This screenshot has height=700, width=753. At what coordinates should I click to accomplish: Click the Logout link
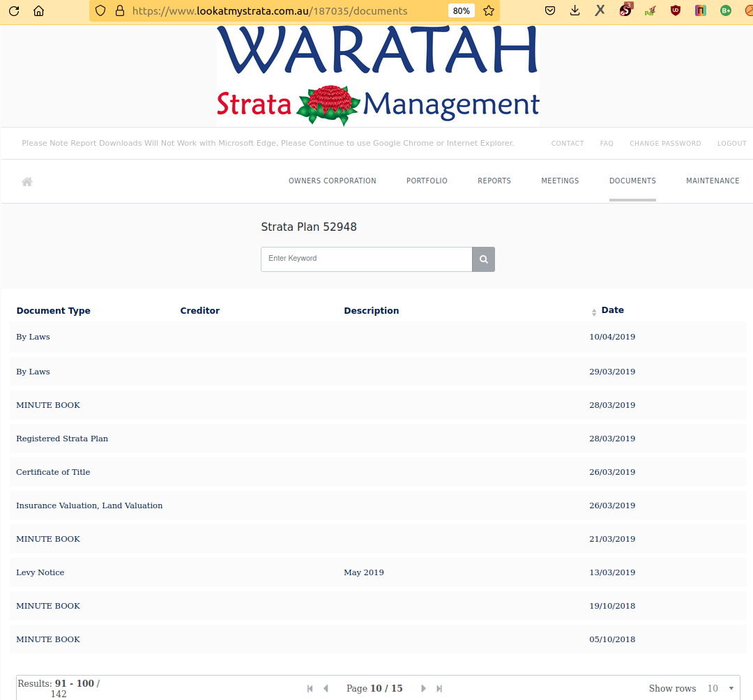pyautogui.click(x=732, y=144)
